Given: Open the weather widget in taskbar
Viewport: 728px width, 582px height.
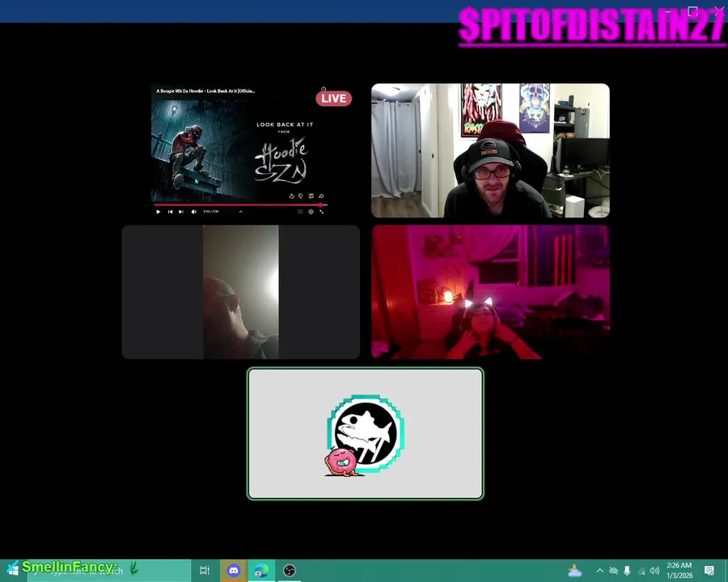Looking at the screenshot, I should tap(575, 571).
